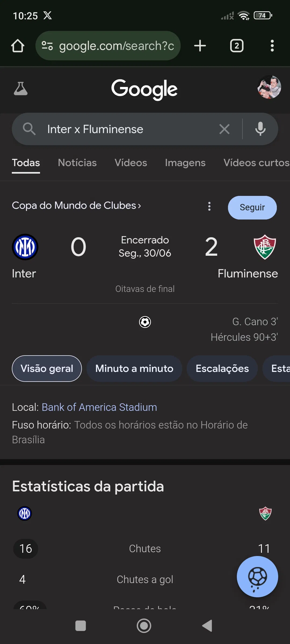Open the Escalações chip

coord(222,368)
